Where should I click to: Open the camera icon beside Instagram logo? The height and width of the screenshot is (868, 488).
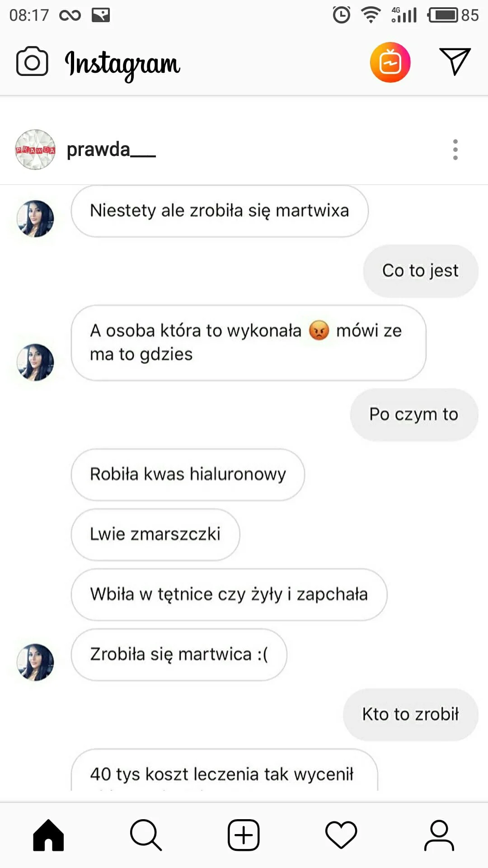click(x=32, y=61)
